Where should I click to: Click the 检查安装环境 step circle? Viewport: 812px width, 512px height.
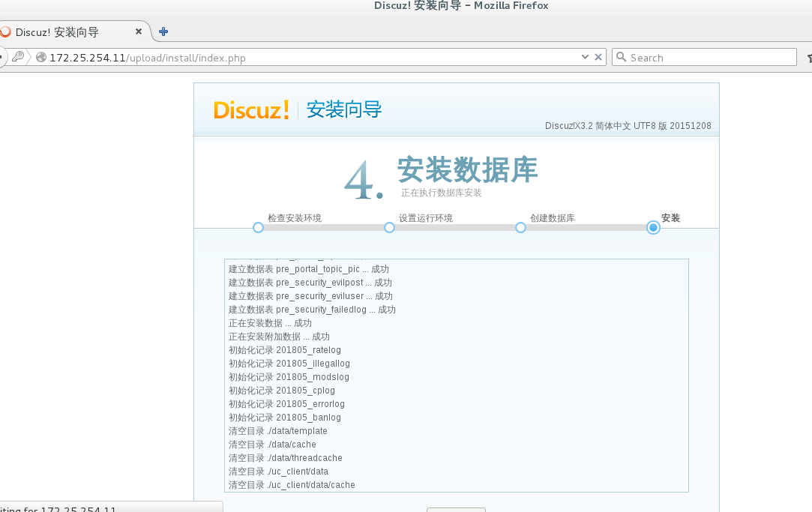(258, 228)
